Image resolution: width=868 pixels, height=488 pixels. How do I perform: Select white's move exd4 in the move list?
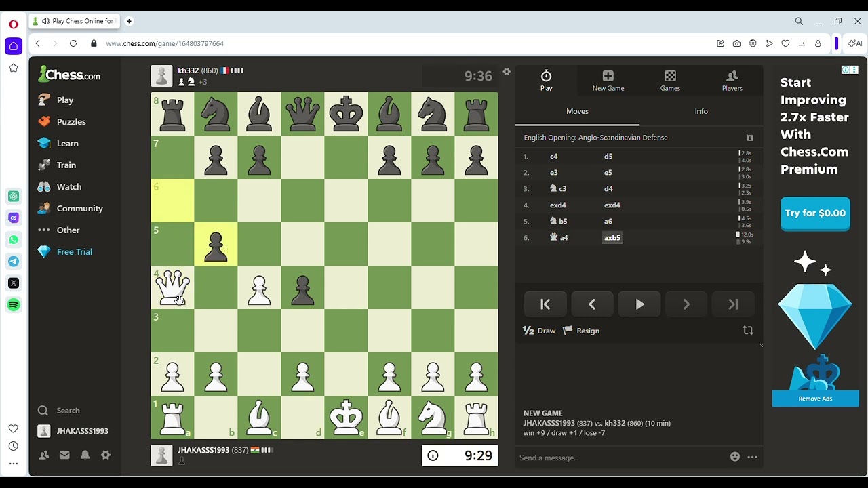pos(558,205)
